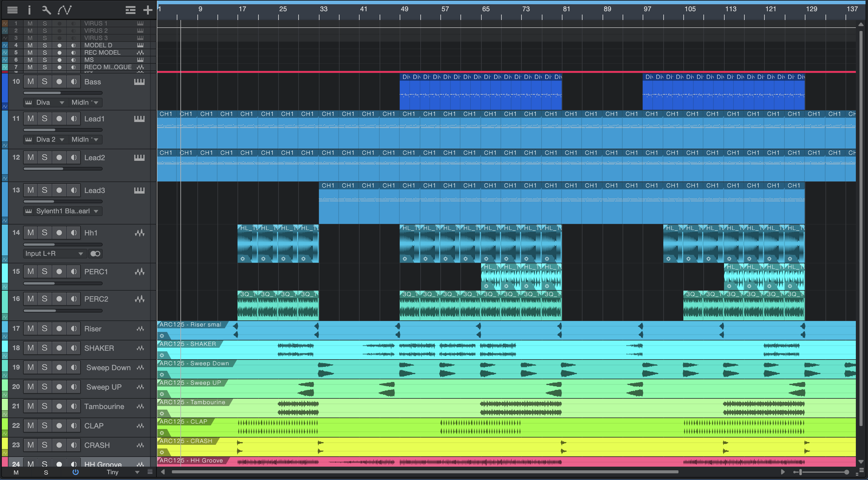Click the plus icon to add tracks
Image resolution: width=868 pixels, height=480 pixels.
pos(148,10)
